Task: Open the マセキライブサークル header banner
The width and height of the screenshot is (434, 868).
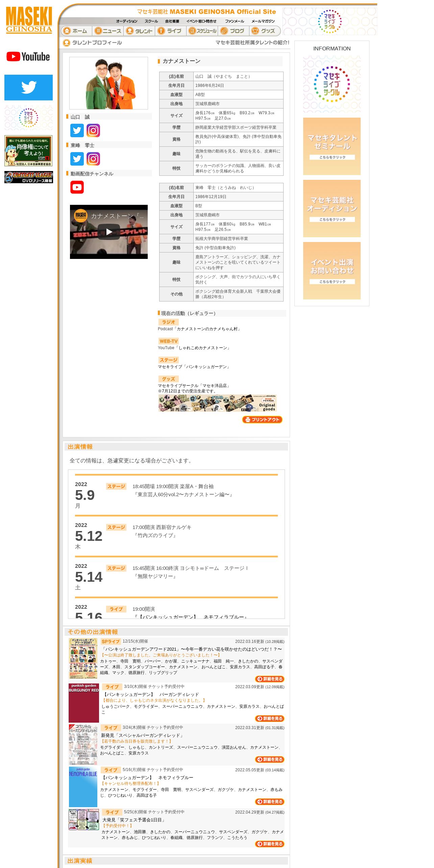Action: click(330, 21)
